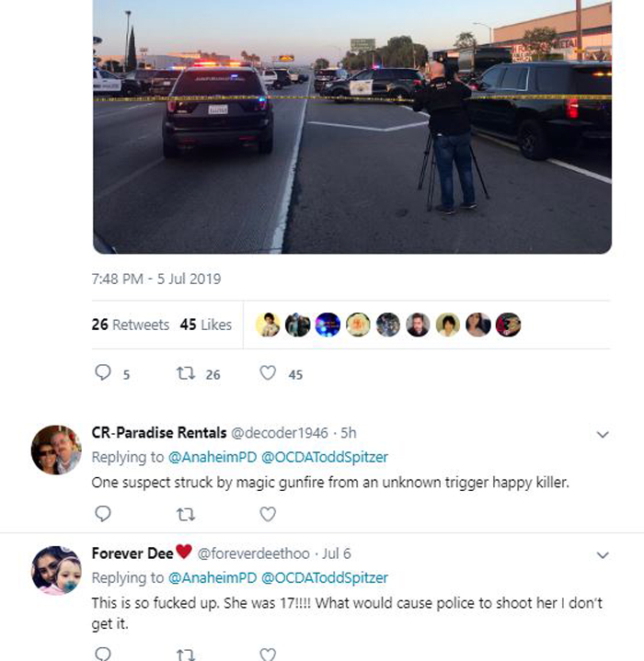
Task: Retweet the CR-Paradise Rentals reply
Action: point(186,514)
